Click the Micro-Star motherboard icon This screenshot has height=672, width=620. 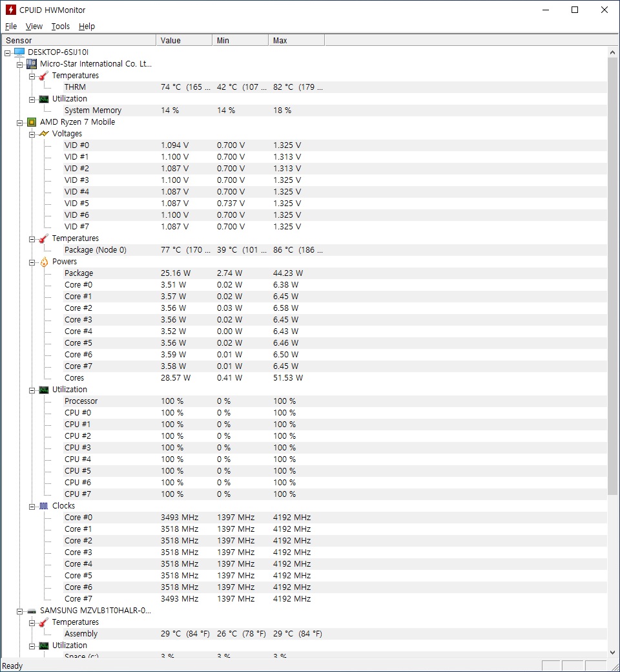point(32,64)
